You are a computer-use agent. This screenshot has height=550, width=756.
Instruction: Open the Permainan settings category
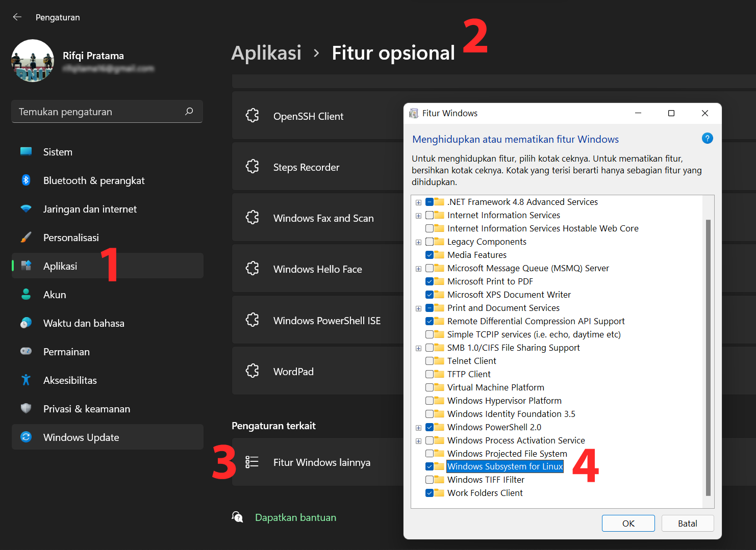coord(108,352)
